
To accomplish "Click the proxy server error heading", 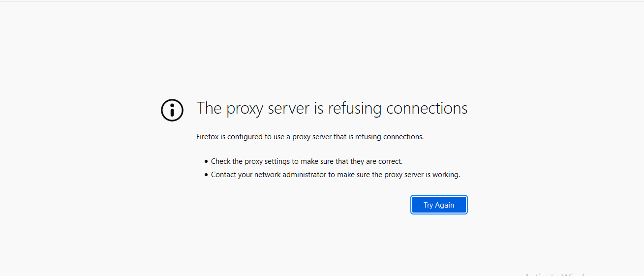I will [x=332, y=108].
